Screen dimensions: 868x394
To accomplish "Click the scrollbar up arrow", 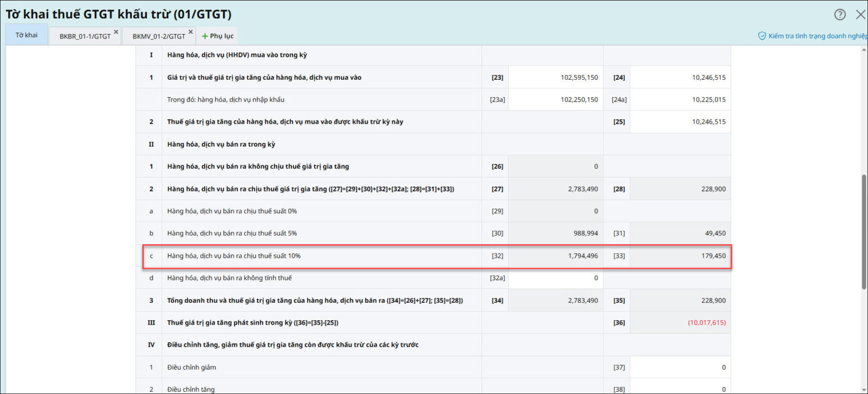I will 864,50.
